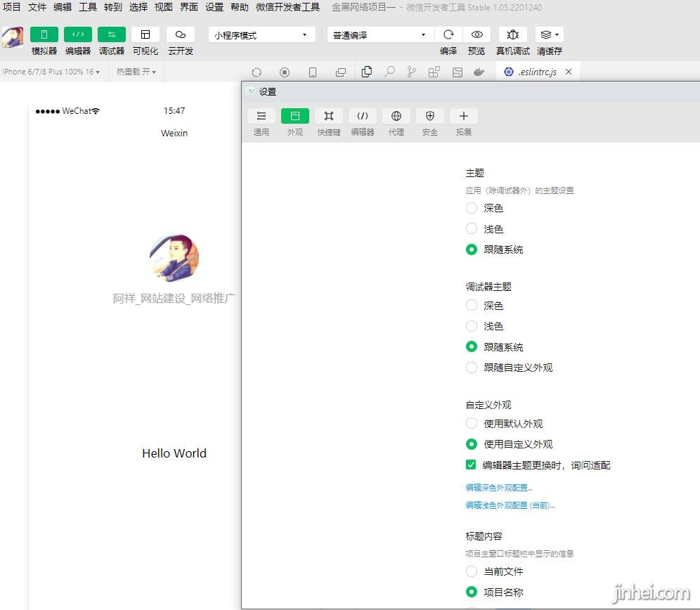The image size is (700, 610).
Task: Toggle 编辑器主题更换时，询问适配 checkbox
Action: 471,465
